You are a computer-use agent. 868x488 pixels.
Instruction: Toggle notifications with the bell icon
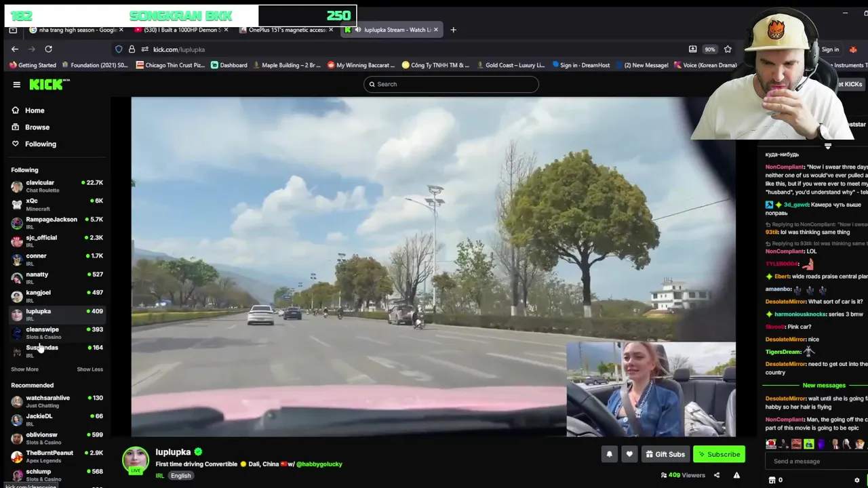(609, 454)
